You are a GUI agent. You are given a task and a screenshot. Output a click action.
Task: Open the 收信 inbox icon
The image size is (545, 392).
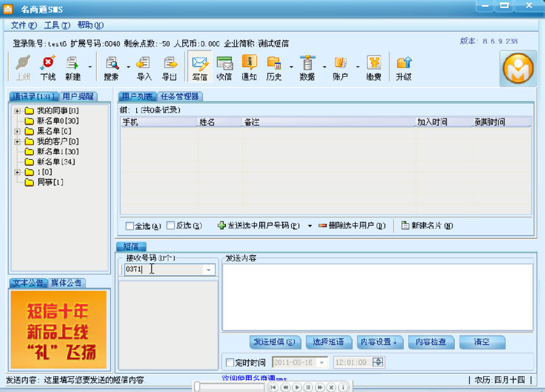[224, 68]
